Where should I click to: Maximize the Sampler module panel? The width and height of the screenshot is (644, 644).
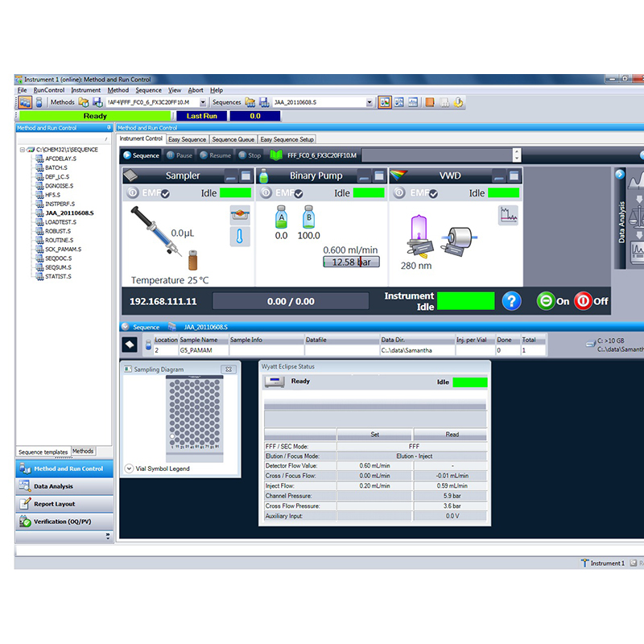coord(246,176)
